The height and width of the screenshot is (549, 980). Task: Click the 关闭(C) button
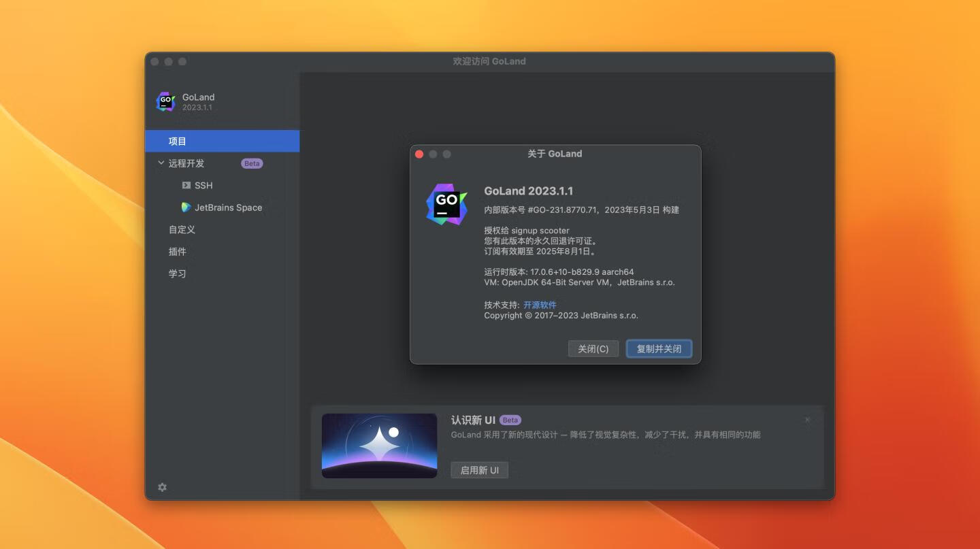pyautogui.click(x=593, y=348)
